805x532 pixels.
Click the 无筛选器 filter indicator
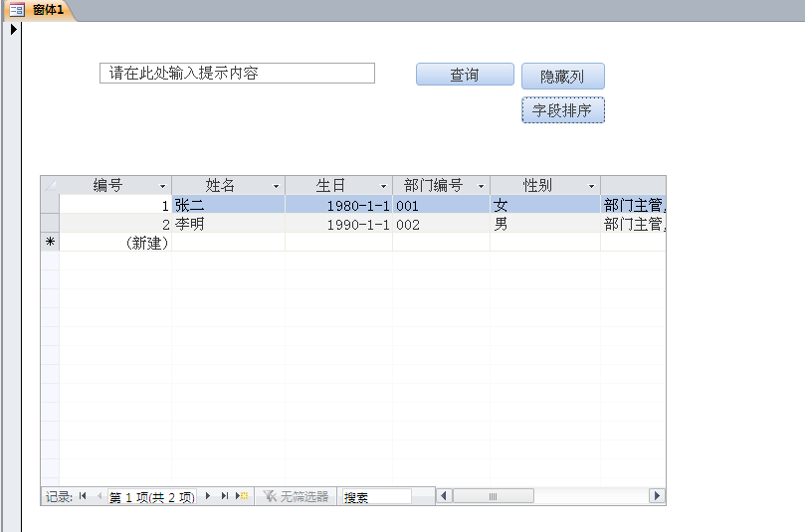click(x=296, y=496)
